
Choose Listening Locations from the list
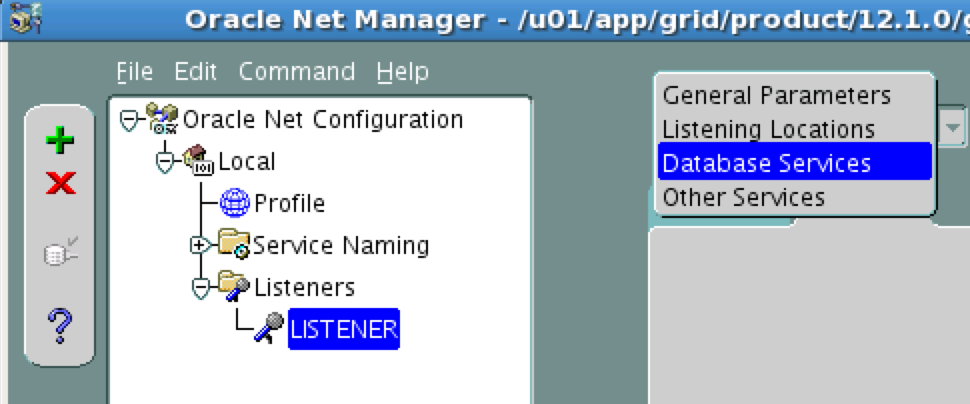[x=794, y=129]
